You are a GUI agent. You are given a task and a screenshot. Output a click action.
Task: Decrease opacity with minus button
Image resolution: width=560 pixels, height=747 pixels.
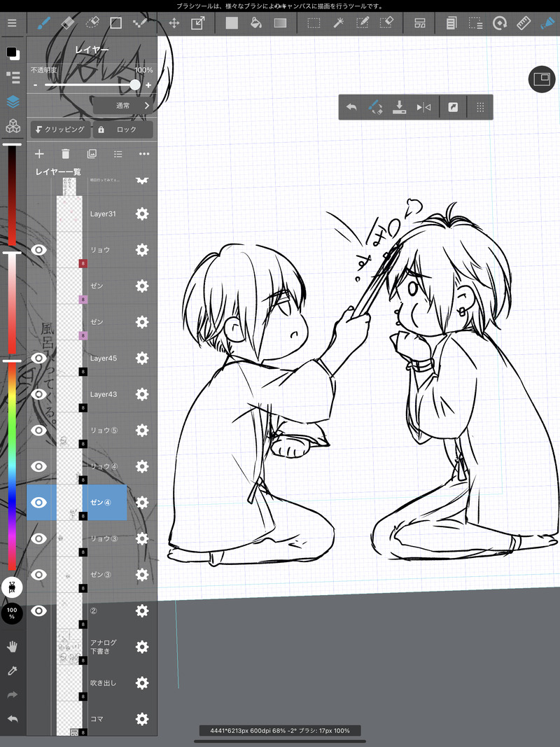point(35,85)
